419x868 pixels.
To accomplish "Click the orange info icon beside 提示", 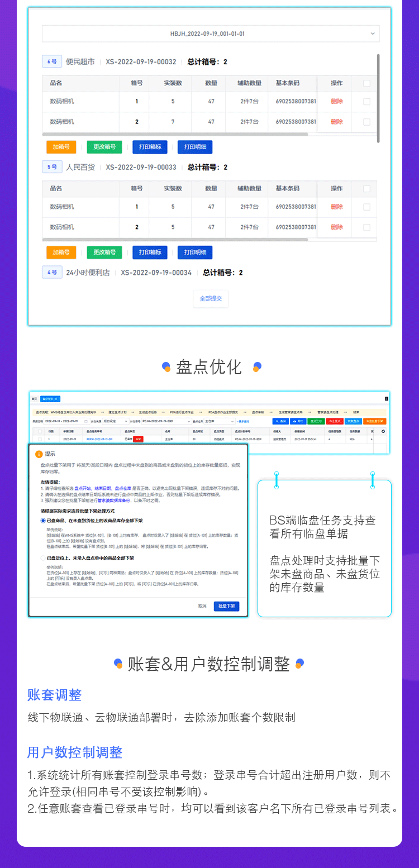I will (39, 454).
